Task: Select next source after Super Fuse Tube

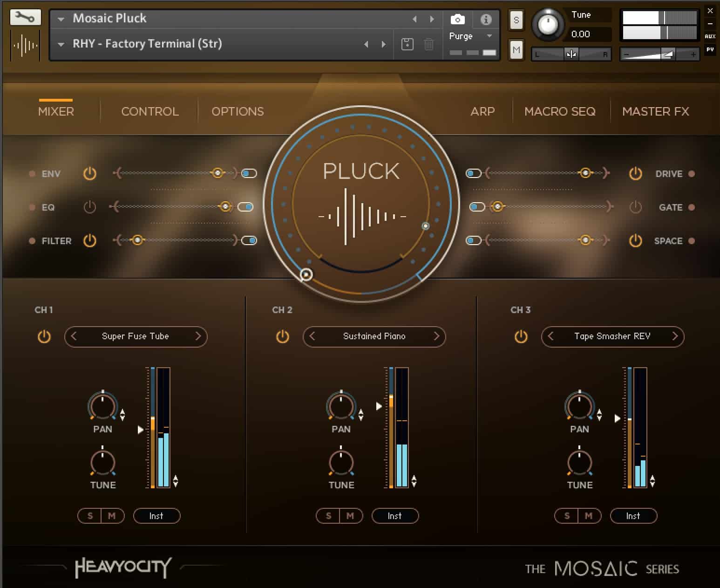Action: (198, 336)
